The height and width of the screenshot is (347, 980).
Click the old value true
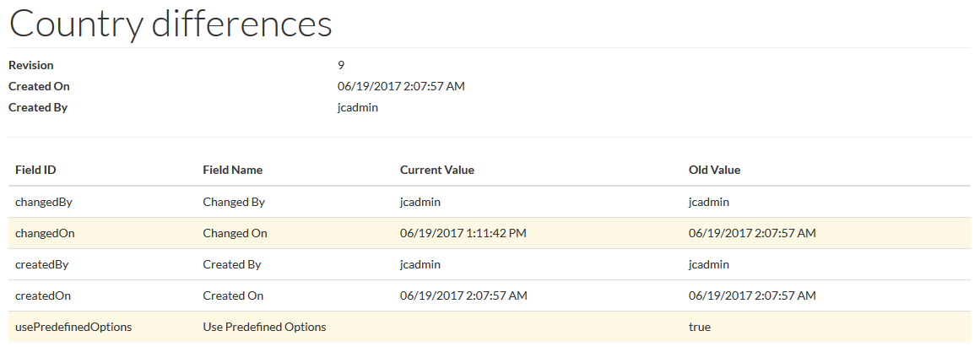coord(700,327)
